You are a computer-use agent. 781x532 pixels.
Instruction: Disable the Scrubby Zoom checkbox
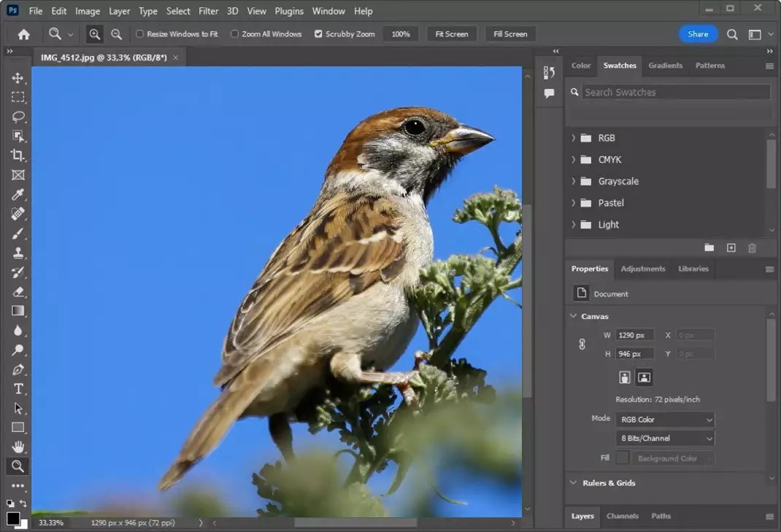coord(318,34)
